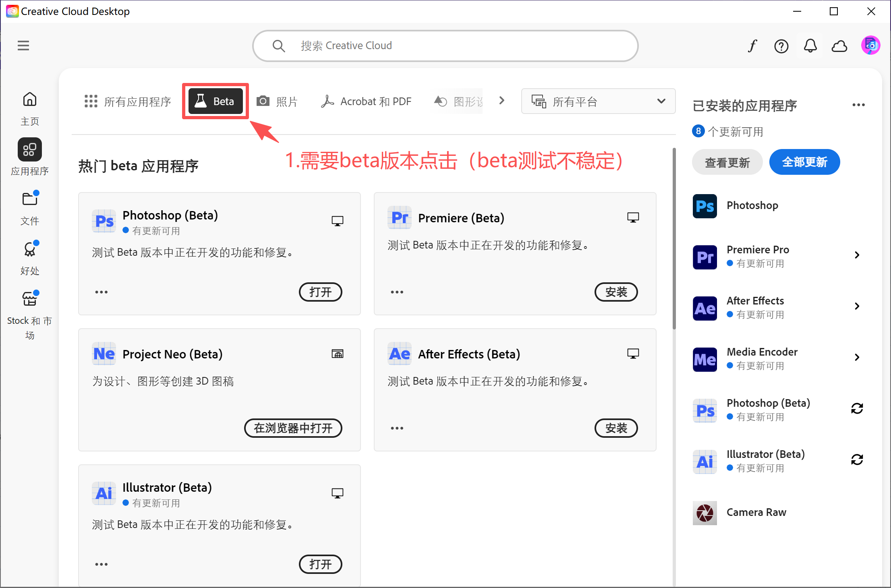Open Illustrator (Beta) with 打开 button
The image size is (891, 588).
(320, 564)
